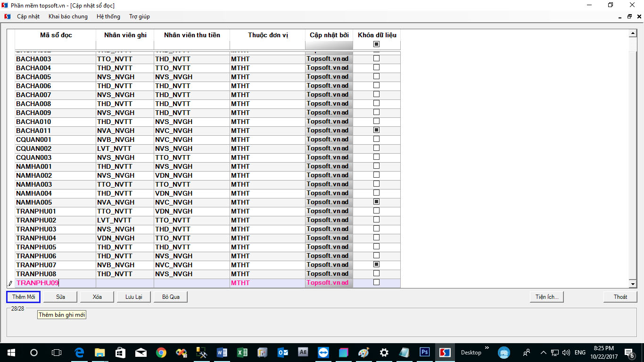Check Khóa dữ liệu for CQUAN001

pyautogui.click(x=376, y=139)
